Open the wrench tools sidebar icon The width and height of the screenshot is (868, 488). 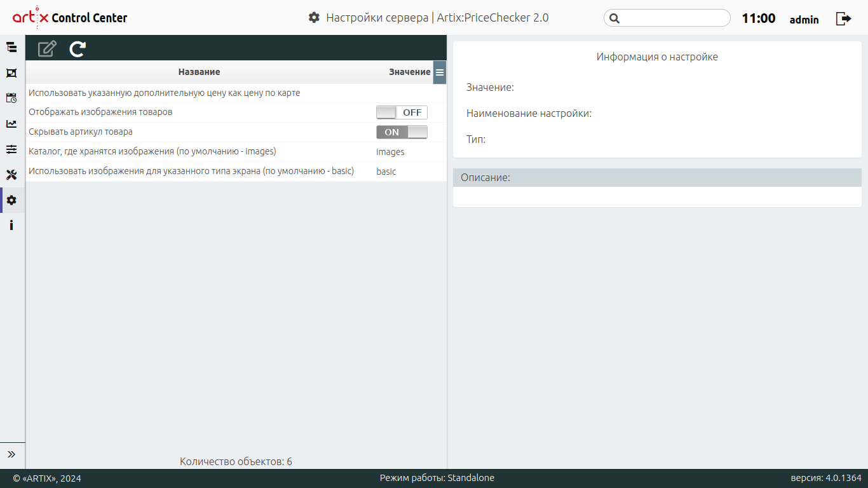tap(11, 175)
